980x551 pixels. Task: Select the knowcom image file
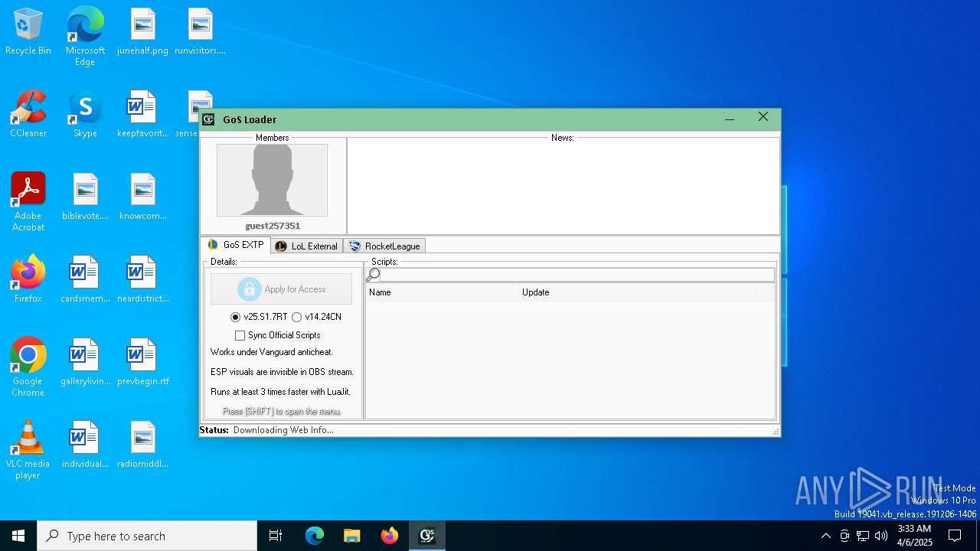click(142, 197)
